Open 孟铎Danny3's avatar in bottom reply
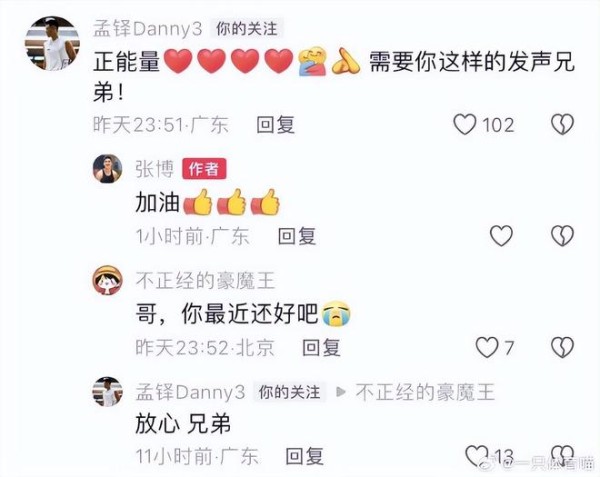This screenshot has height=477, width=600. [x=108, y=392]
